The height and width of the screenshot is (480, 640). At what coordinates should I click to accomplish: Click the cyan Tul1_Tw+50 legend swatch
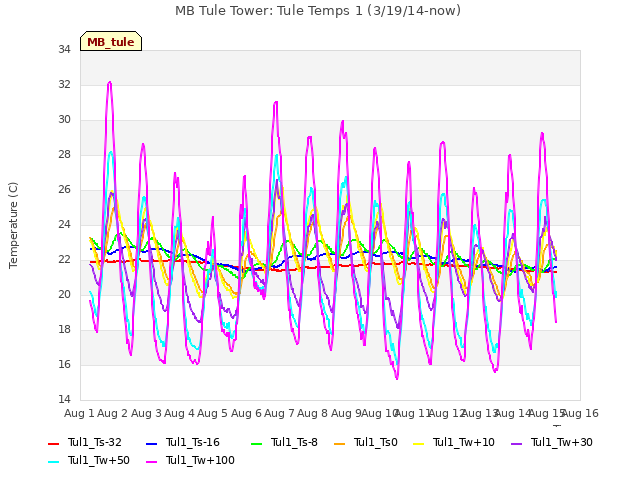pyautogui.click(x=53, y=461)
